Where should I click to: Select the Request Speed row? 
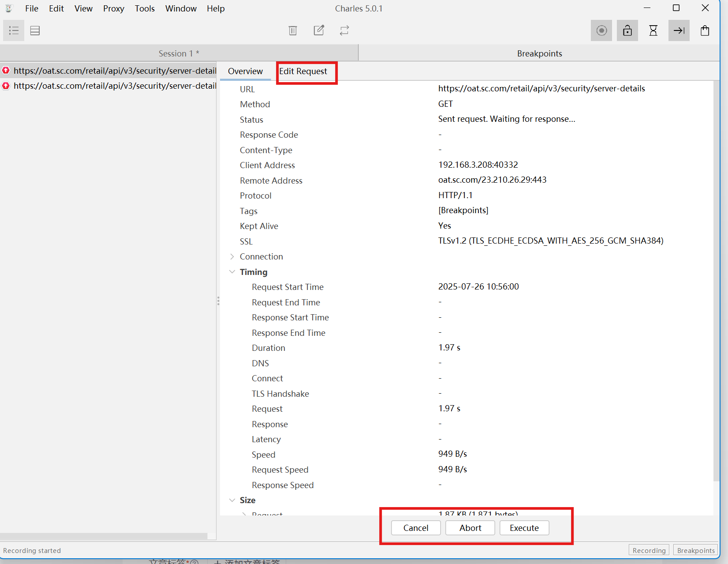tap(467, 470)
